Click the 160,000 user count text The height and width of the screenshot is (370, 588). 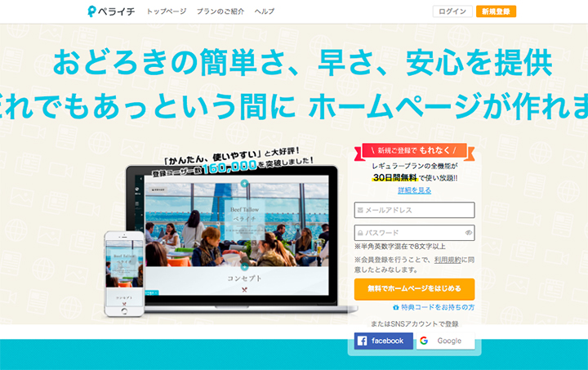point(229,167)
